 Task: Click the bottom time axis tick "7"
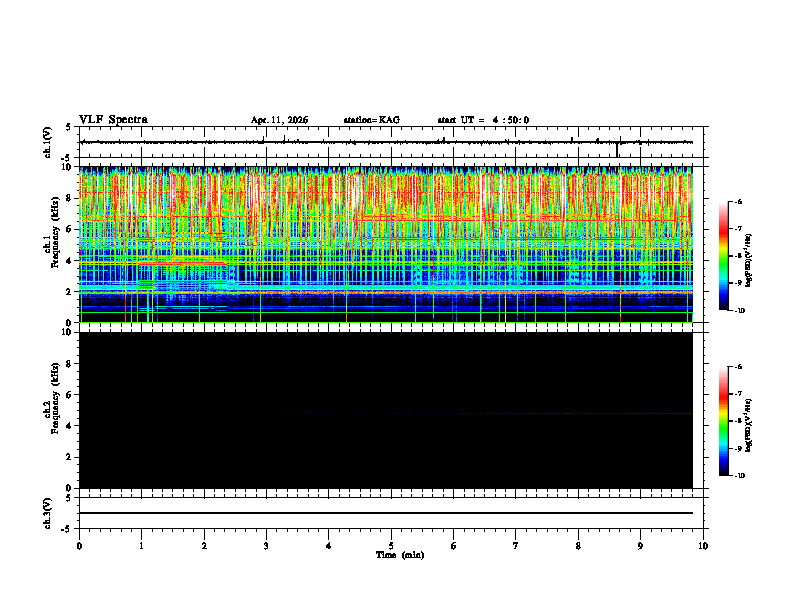[x=516, y=546]
